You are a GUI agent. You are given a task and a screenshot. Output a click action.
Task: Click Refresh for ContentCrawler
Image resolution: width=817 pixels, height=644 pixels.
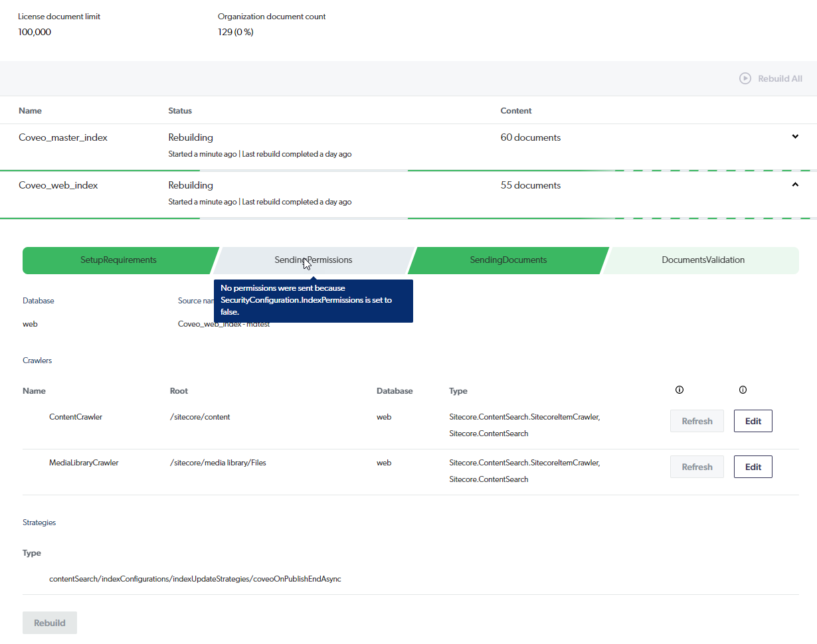pos(697,421)
